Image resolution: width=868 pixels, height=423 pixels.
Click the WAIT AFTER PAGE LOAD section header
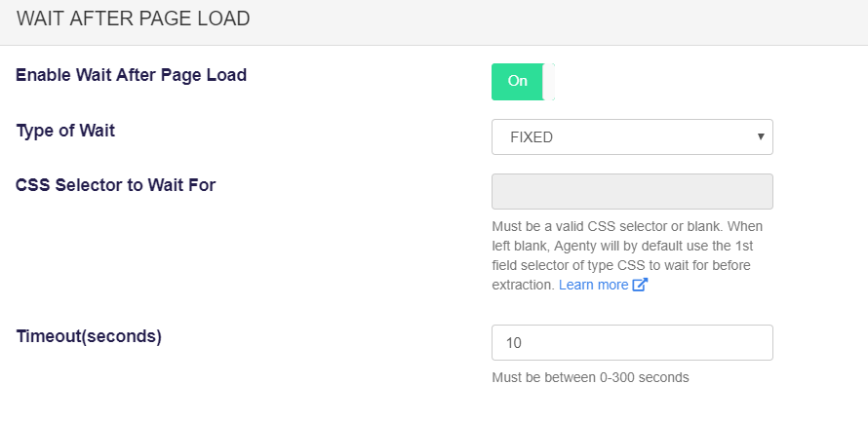[134, 19]
